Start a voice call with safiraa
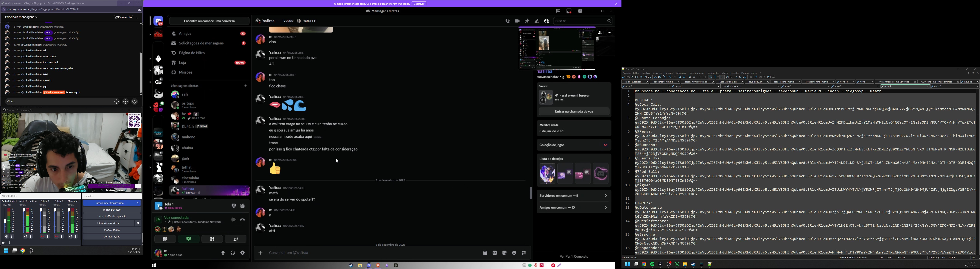The image size is (980, 269). coord(508,21)
